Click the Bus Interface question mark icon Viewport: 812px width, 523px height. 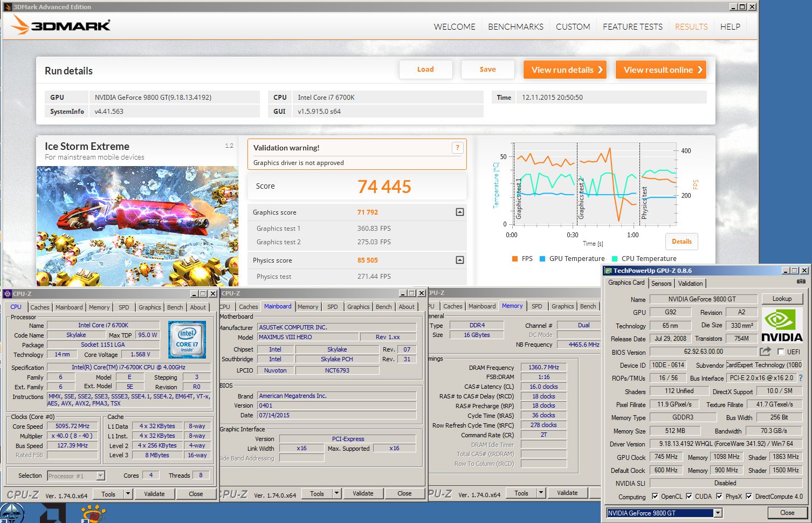[801, 378]
